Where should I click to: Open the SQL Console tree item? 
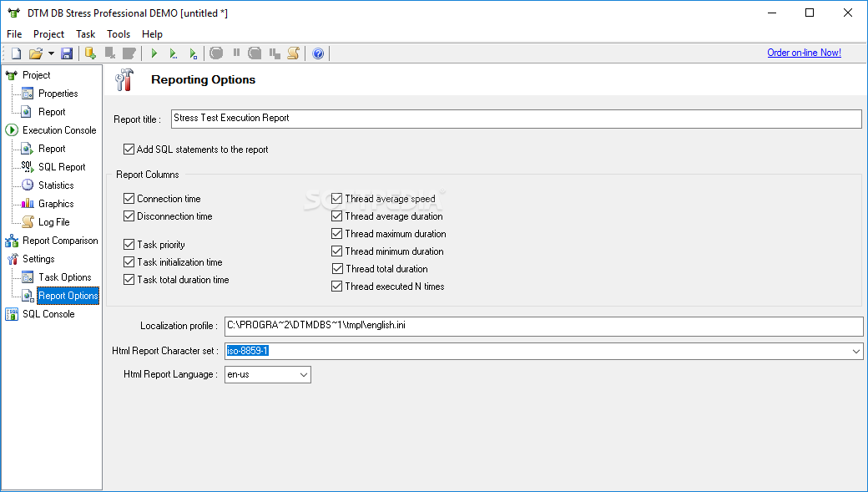pos(48,313)
